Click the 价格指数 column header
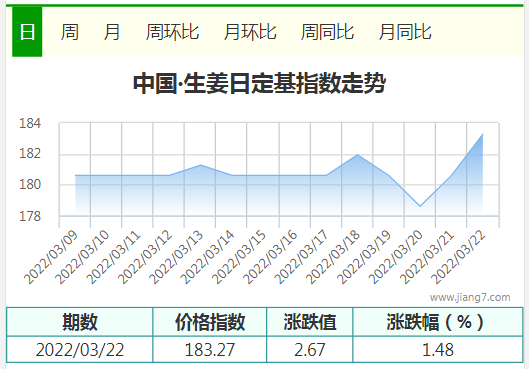The height and width of the screenshot is (369, 529). click(x=210, y=322)
